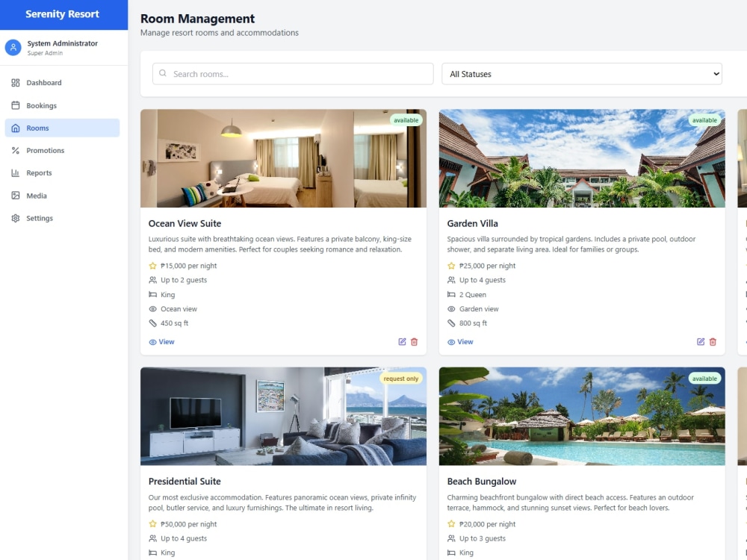Click the guests icon on Garden Villa
Image resolution: width=747 pixels, height=560 pixels.
451,280
